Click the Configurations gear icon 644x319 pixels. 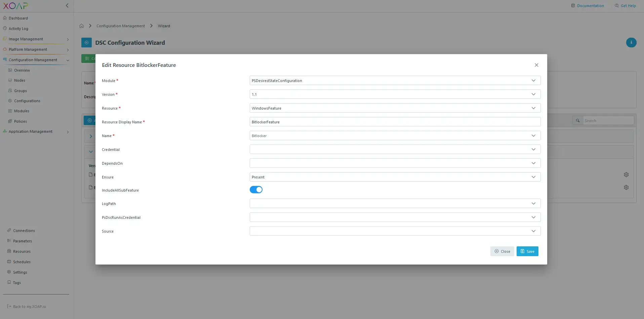click(10, 101)
